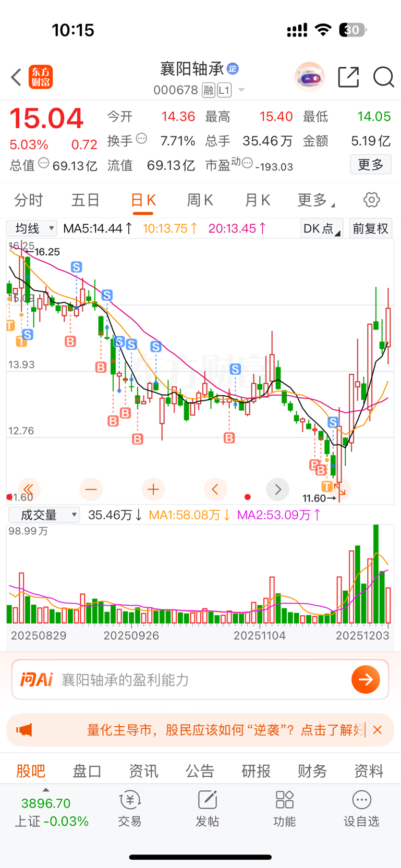Screen dimensions: 401x868
Task: Move chart right with gray chevron
Action: pos(277,489)
